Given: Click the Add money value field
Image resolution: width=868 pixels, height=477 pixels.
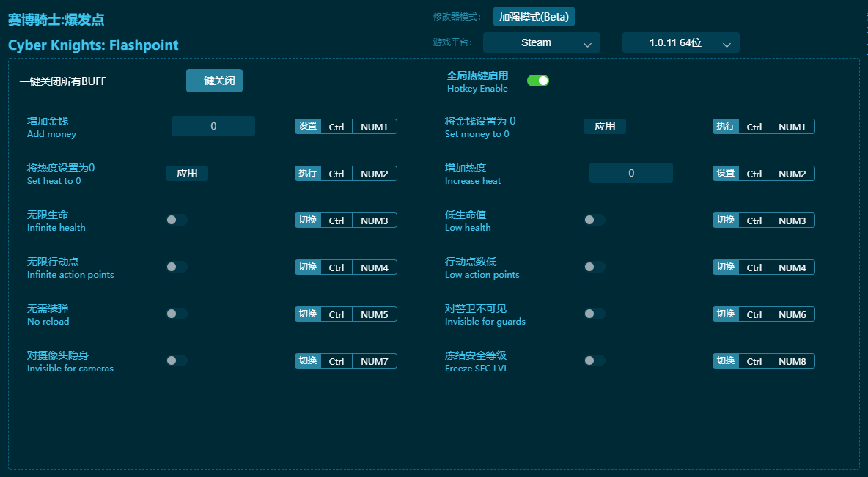Looking at the screenshot, I should [x=213, y=126].
